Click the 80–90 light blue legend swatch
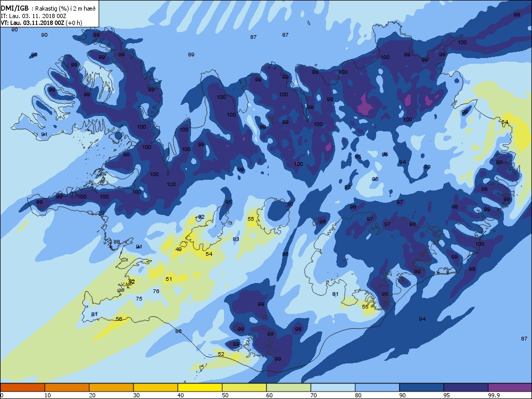This screenshot has height=399, width=532. 377,387
